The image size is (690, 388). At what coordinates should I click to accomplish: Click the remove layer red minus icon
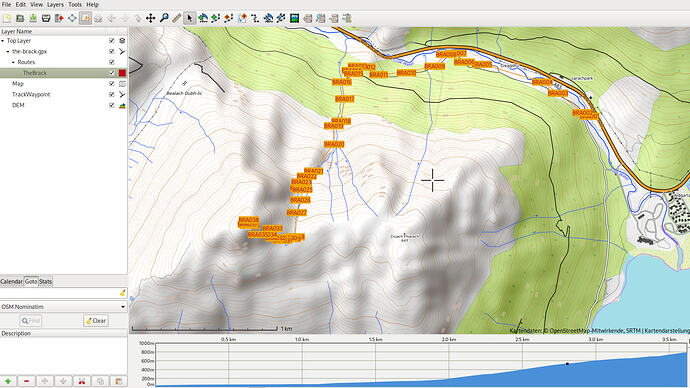click(26, 381)
